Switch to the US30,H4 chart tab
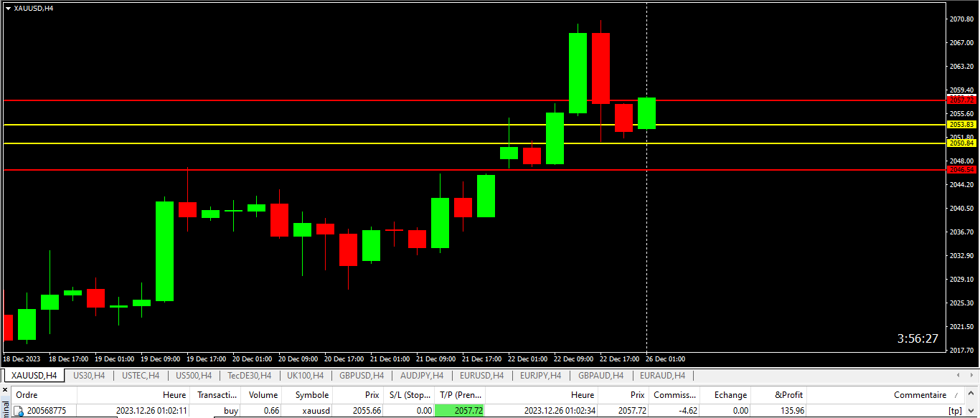980x418 pixels. (89, 375)
